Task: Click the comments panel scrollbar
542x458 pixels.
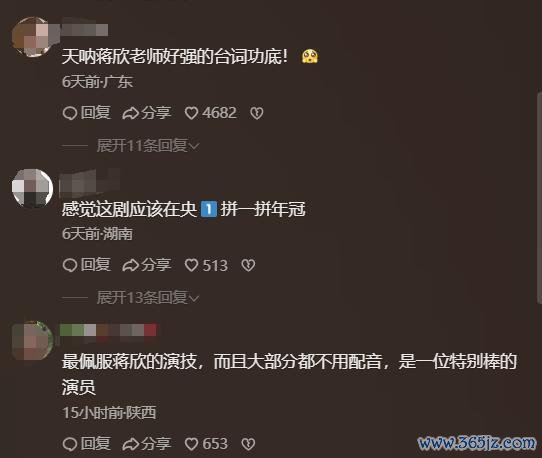Action: [539, 198]
